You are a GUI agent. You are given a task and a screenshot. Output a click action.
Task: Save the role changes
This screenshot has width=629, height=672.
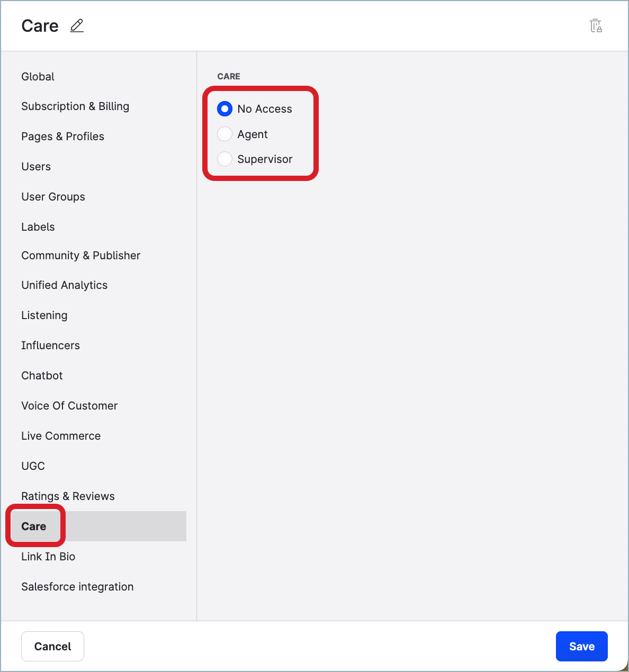[581, 646]
